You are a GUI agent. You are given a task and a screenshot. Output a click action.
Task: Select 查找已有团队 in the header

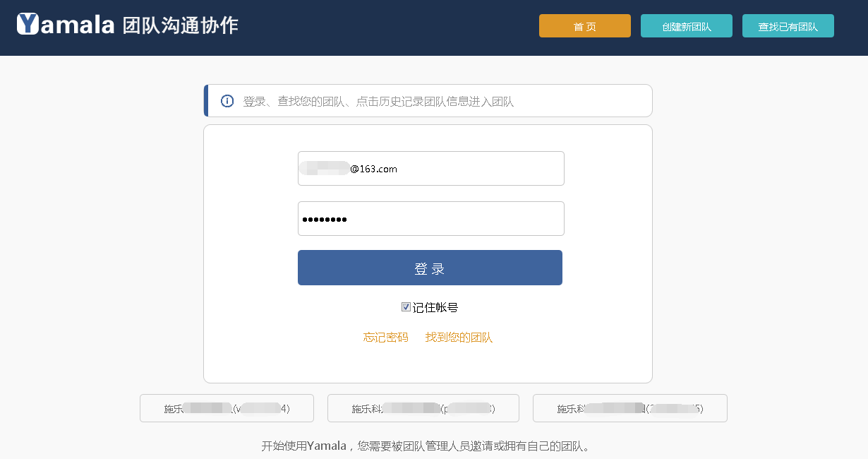click(788, 26)
